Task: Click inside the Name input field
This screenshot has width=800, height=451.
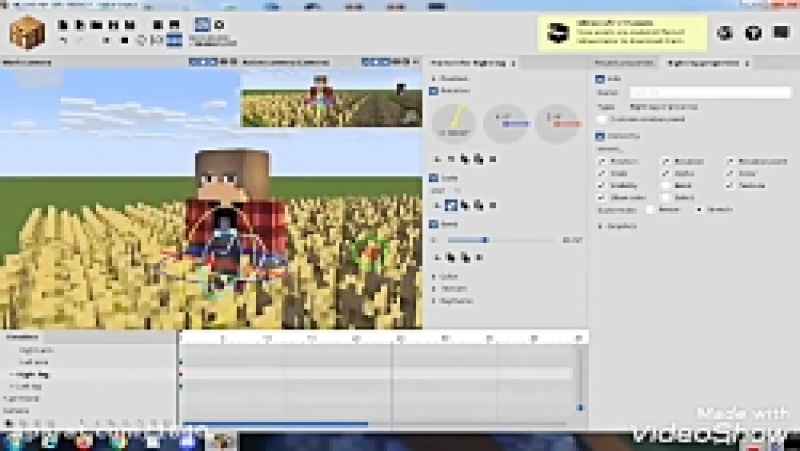Action: point(710,92)
